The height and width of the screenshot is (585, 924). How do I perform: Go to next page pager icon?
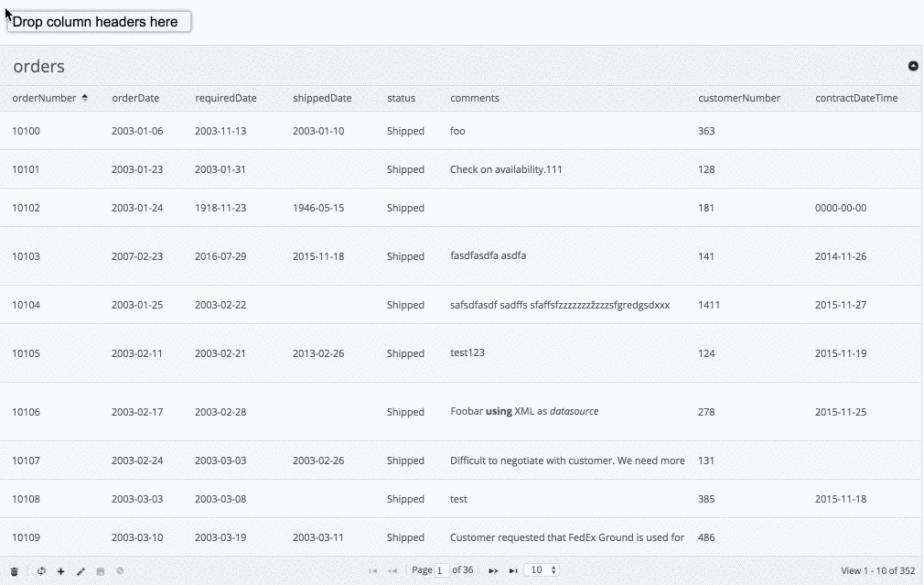click(x=493, y=570)
